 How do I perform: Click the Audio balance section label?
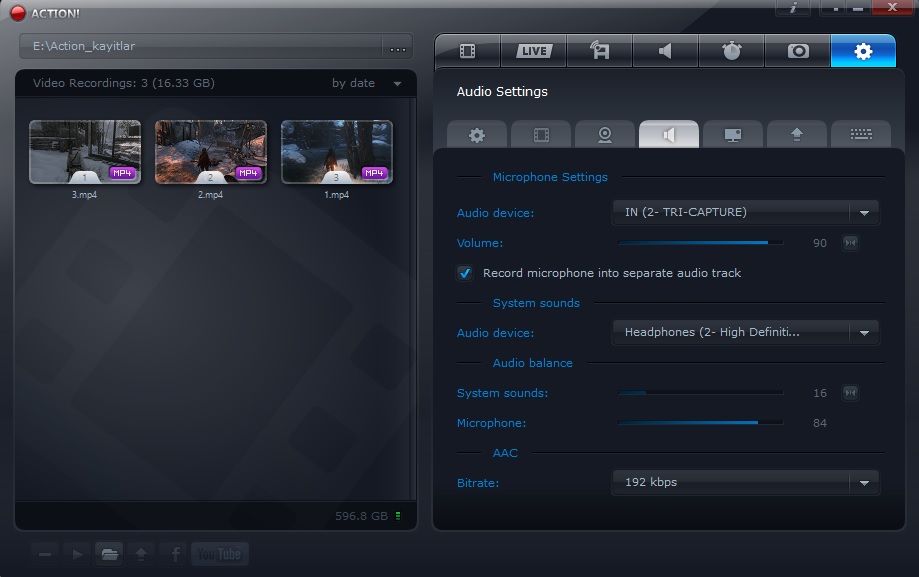click(x=533, y=363)
